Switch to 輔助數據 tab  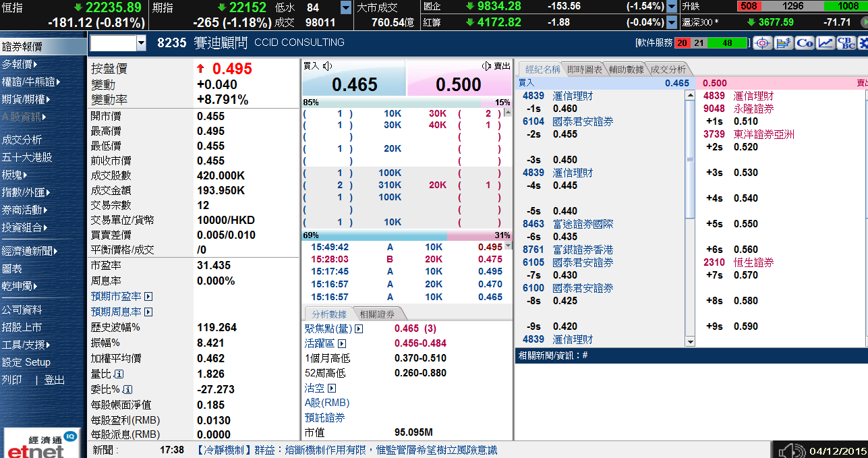coord(626,69)
